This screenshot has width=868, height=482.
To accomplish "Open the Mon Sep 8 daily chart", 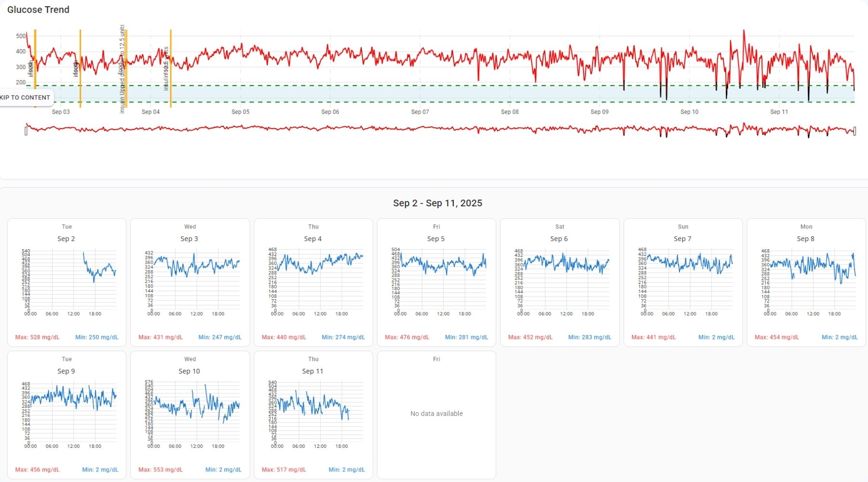I will [x=806, y=282].
